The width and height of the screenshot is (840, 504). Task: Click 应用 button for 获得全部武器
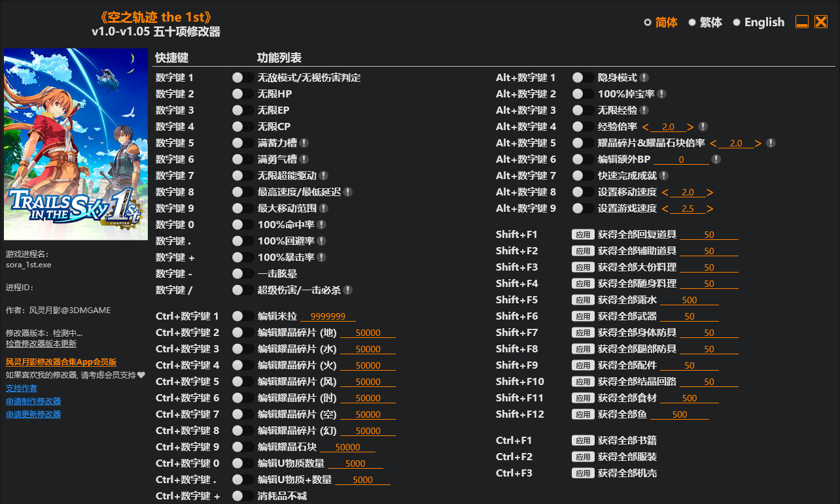click(583, 316)
